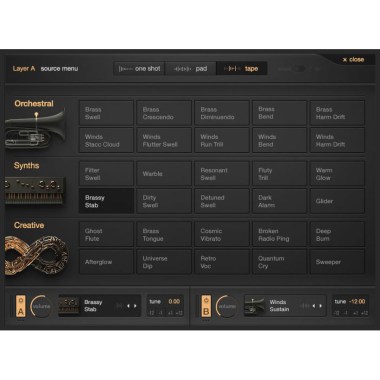380x380 pixels.
Task: Select the highlighted Brassy Stab source
Action: click(106, 201)
